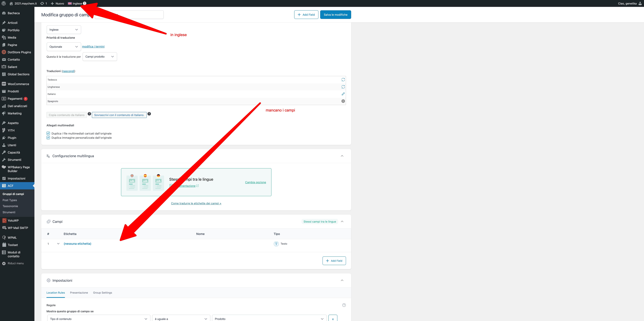Click the top Add Field button
644x321 pixels.
(x=306, y=15)
